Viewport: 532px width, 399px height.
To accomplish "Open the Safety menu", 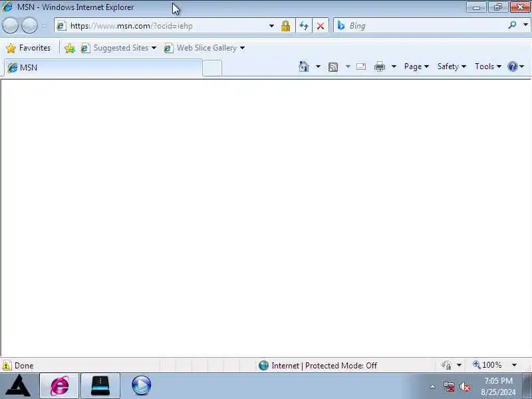I will tap(452, 66).
